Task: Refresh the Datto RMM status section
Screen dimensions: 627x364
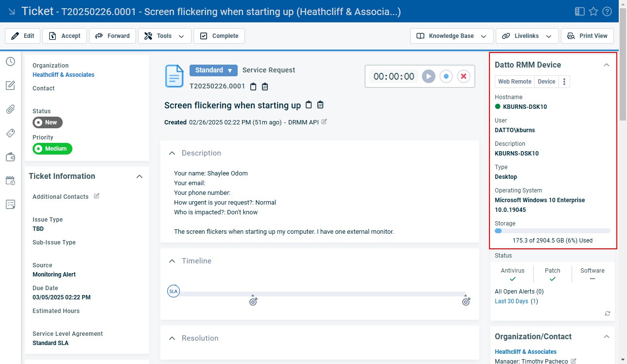Action: [x=608, y=313]
